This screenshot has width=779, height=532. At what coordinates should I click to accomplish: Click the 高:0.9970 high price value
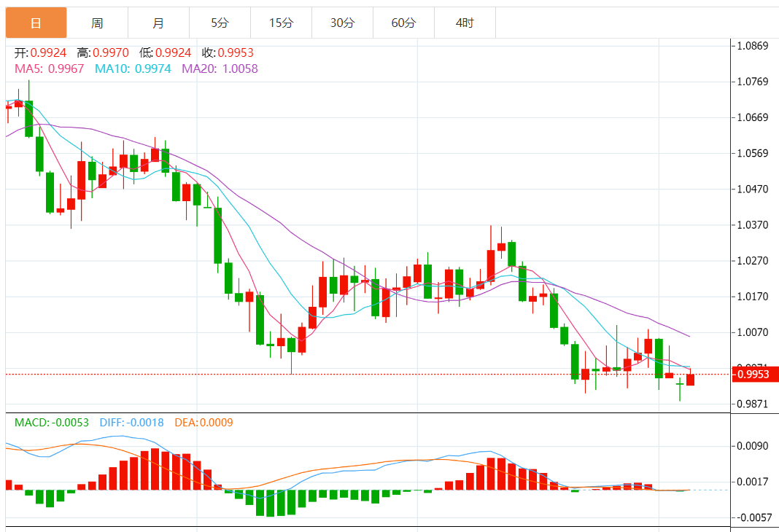coord(103,52)
